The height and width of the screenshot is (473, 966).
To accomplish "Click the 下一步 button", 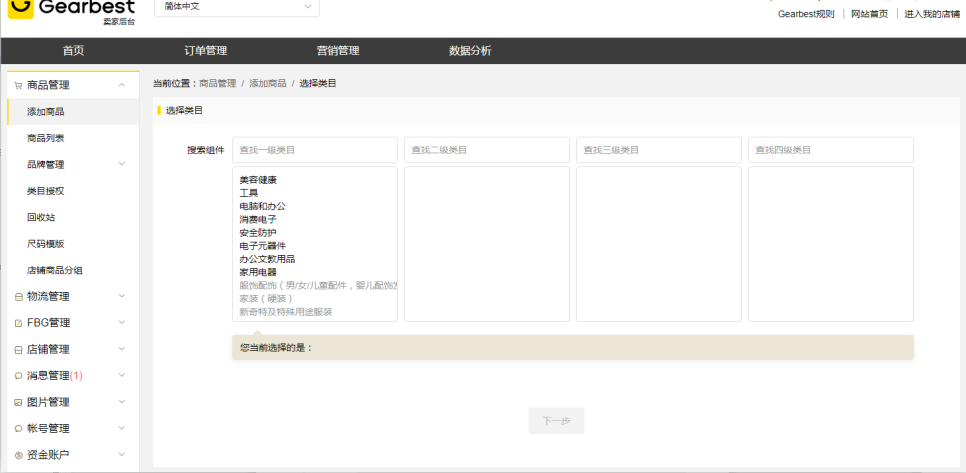I will pyautogui.click(x=556, y=421).
